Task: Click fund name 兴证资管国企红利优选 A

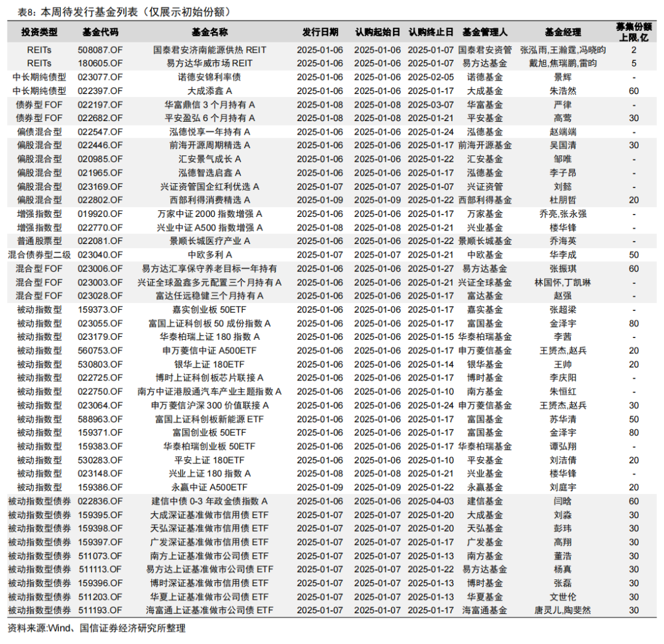Action: pos(210,187)
